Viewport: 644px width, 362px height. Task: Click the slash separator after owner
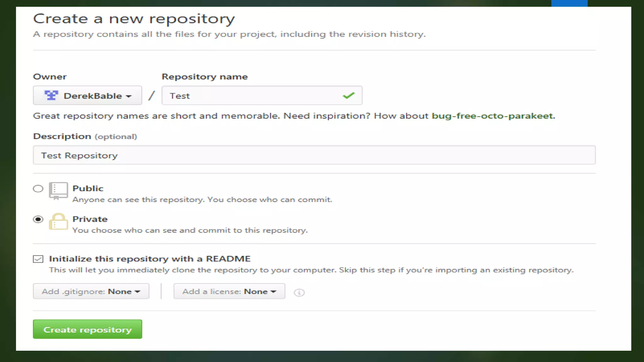(x=152, y=96)
